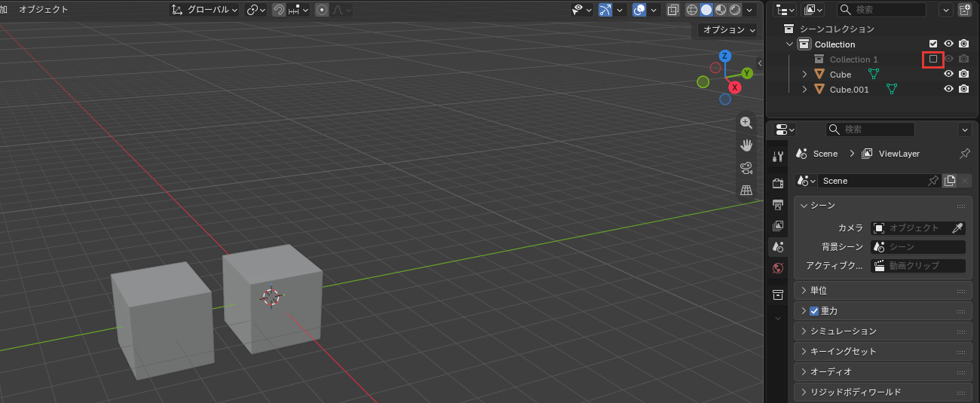
Task: Click the blue Z axis on navigation gizmo
Action: pos(724,56)
